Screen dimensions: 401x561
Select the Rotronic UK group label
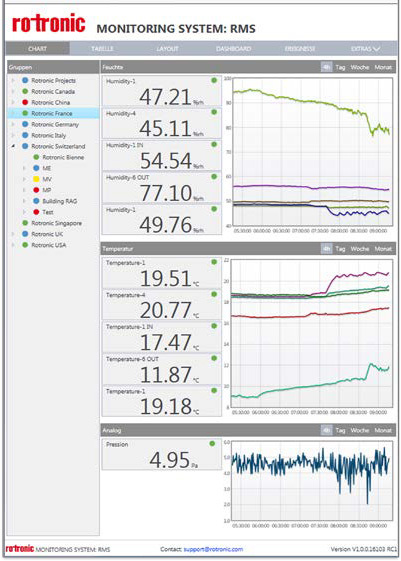(x=47, y=234)
